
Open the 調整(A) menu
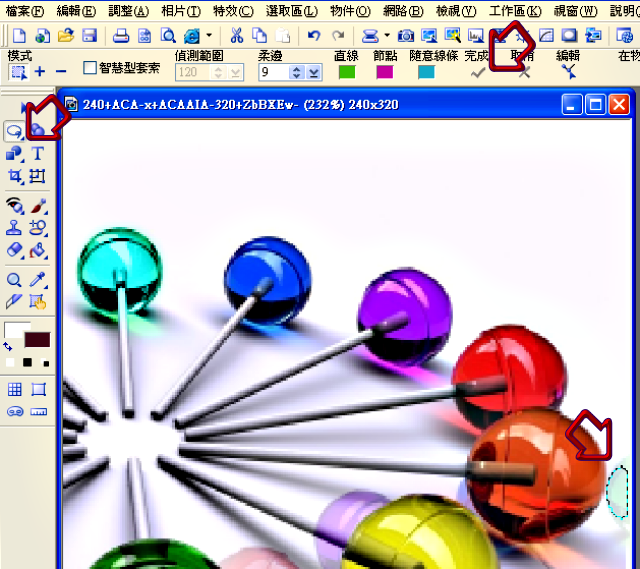coord(129,11)
